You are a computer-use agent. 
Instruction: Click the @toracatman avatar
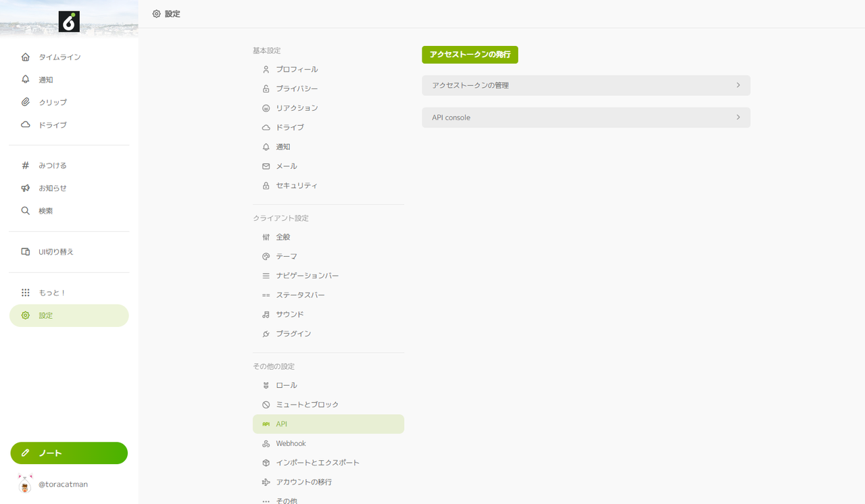tap(25, 484)
